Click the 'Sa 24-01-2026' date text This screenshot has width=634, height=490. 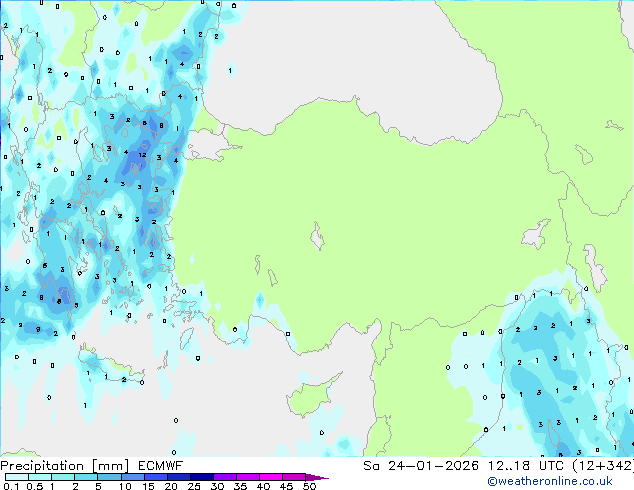click(x=421, y=466)
